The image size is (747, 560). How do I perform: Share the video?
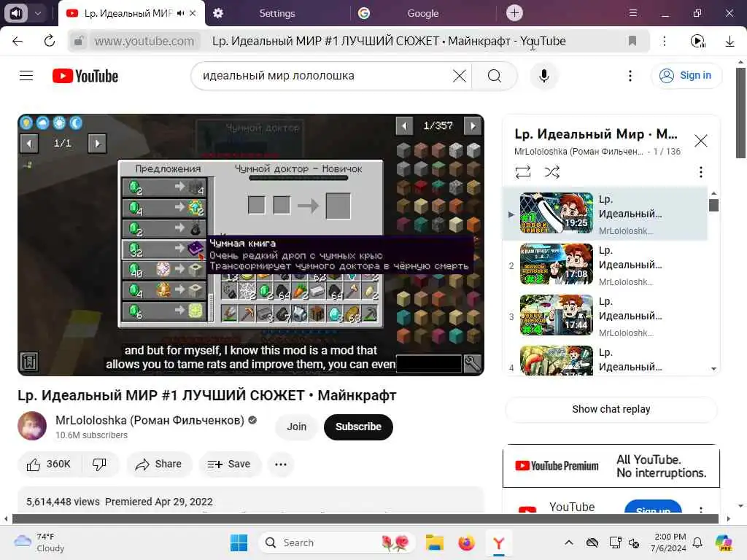pos(158,464)
